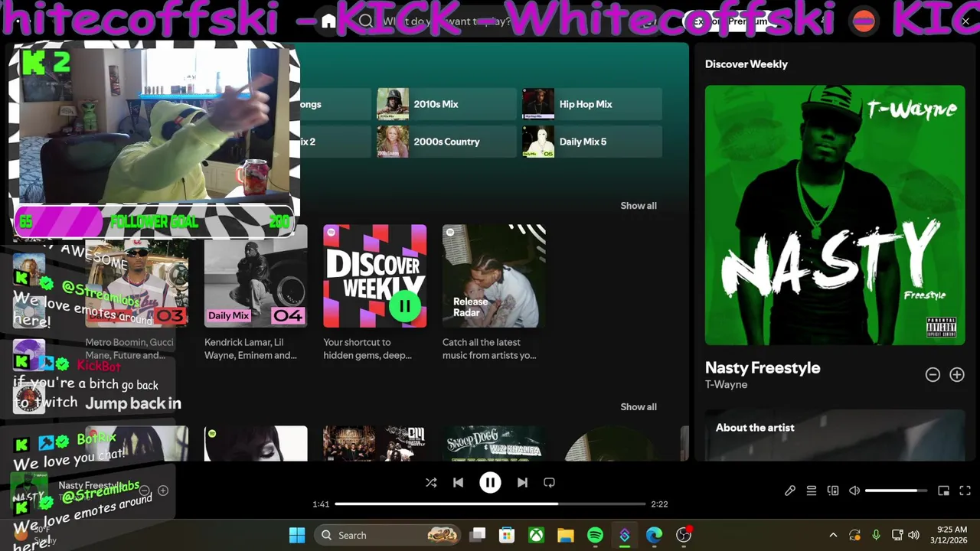
Task: Open Microsoft Store from the taskbar
Action: coord(507,535)
